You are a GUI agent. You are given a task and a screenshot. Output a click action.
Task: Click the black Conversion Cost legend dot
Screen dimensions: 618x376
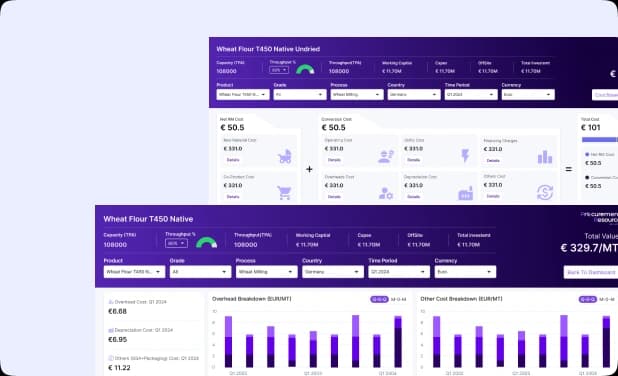click(587, 178)
